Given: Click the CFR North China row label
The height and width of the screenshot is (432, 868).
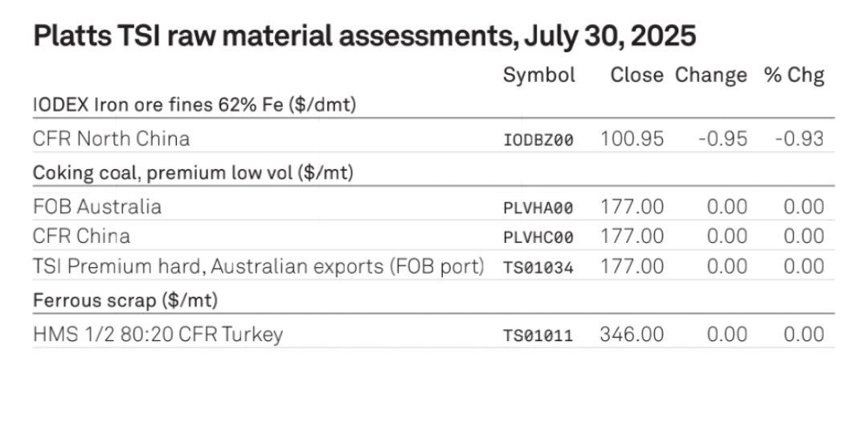Looking at the screenshot, I should click(111, 138).
